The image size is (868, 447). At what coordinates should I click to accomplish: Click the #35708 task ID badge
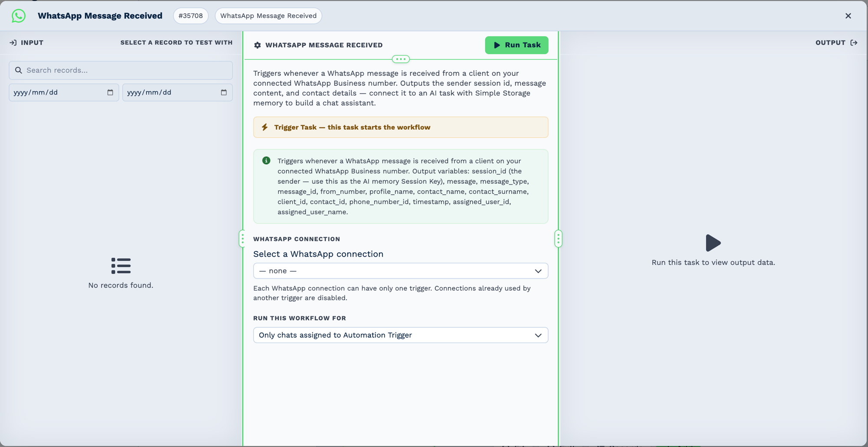(191, 16)
